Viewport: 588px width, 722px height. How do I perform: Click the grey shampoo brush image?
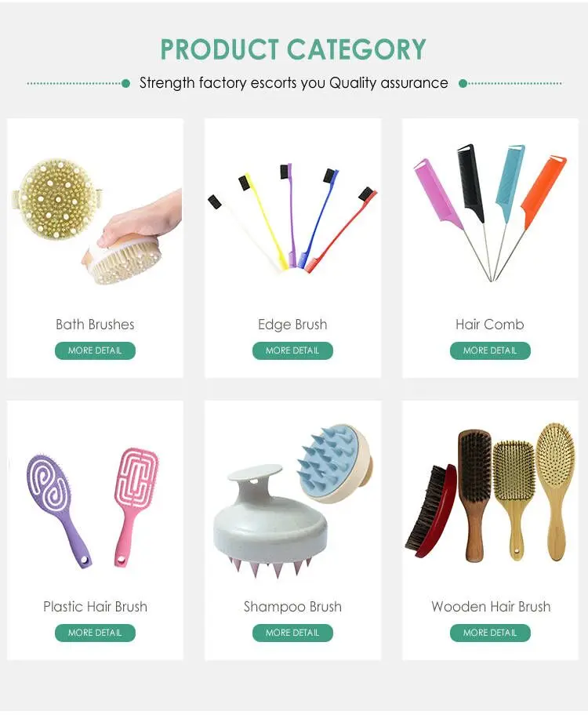click(x=270, y=521)
